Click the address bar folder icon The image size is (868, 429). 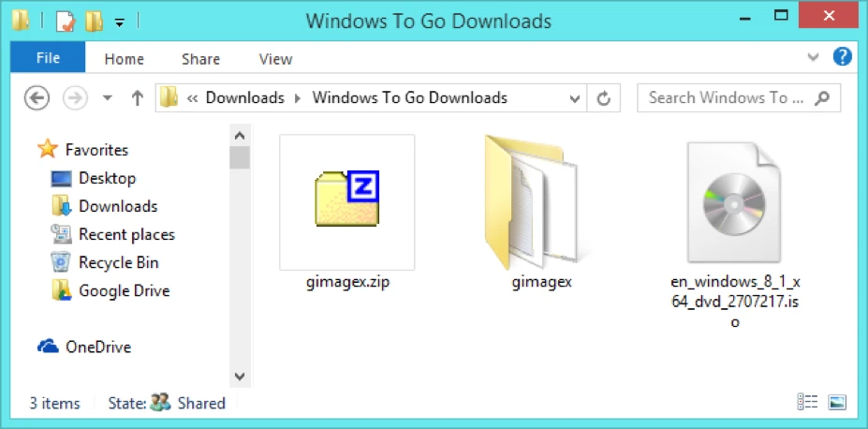coord(169,98)
